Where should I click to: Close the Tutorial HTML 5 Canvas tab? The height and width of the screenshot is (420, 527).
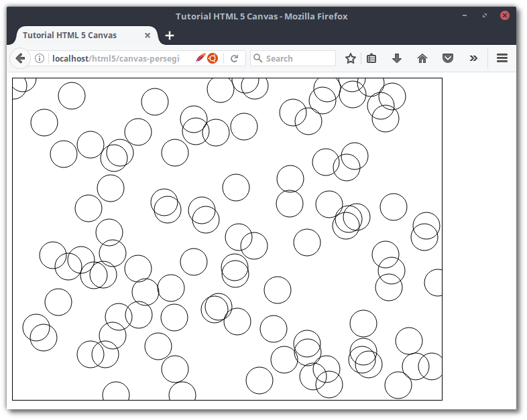[148, 35]
